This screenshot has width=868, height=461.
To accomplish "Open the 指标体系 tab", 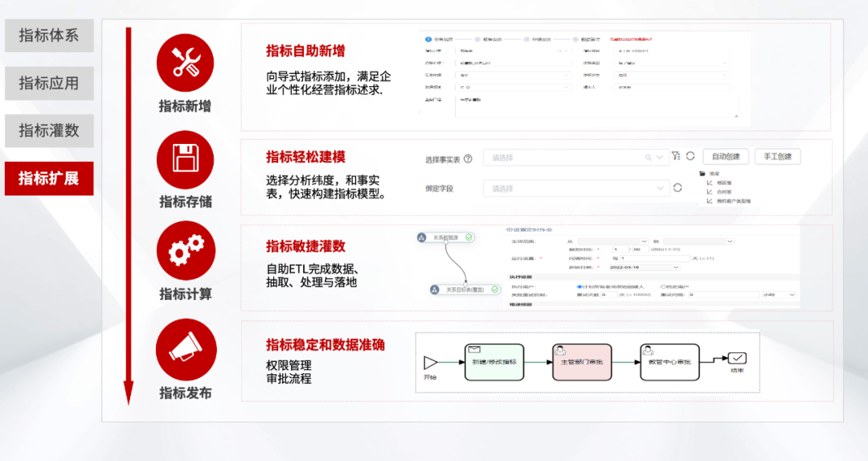I will pos(49,35).
